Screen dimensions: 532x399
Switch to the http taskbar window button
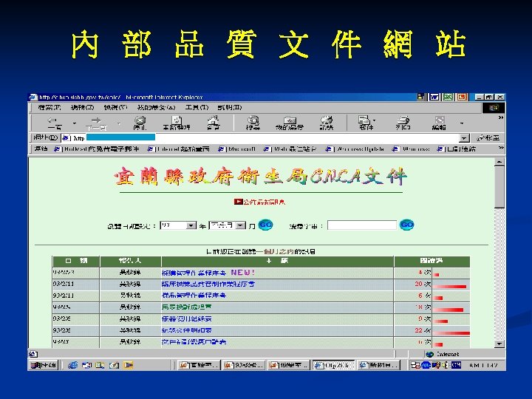point(333,365)
